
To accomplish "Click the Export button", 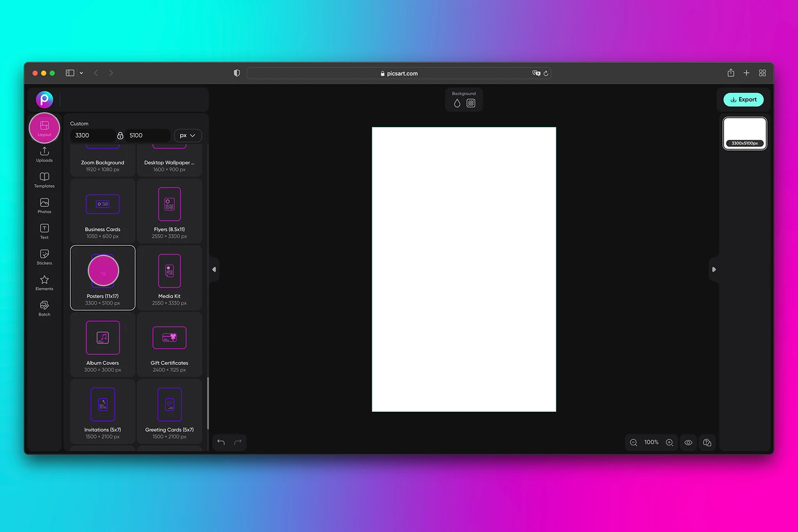I will (744, 99).
